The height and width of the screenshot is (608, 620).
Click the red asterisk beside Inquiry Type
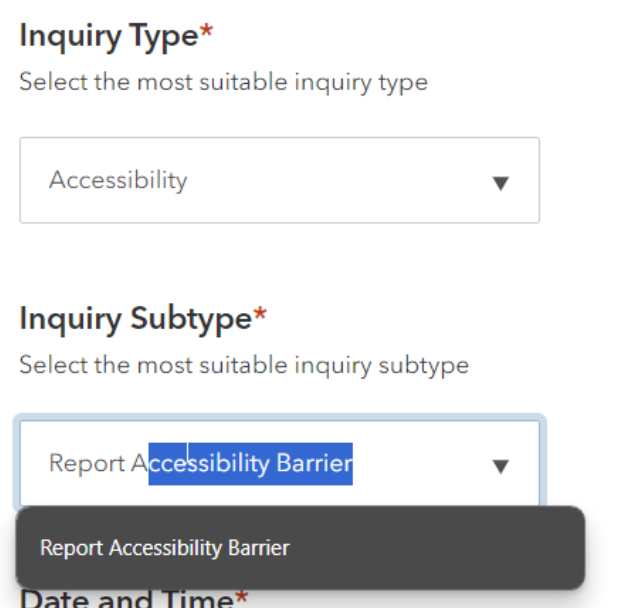coord(207,33)
